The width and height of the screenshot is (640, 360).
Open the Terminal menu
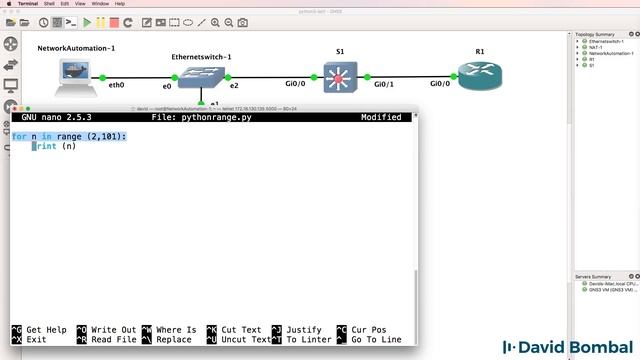(28, 3)
